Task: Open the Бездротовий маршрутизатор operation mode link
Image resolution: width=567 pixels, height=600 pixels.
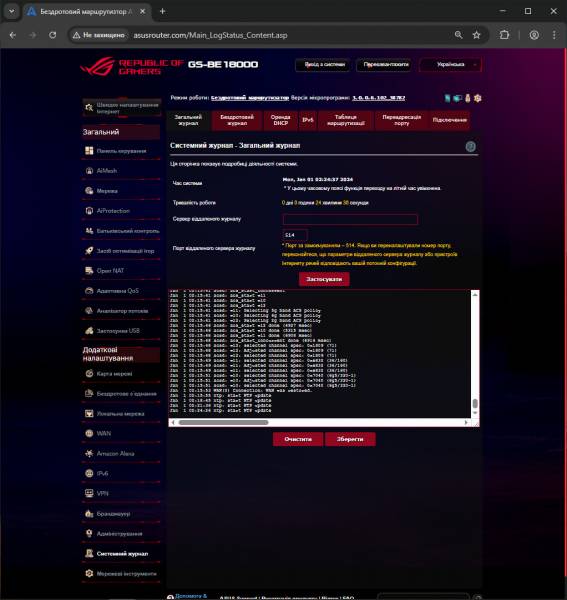Action: pos(250,98)
